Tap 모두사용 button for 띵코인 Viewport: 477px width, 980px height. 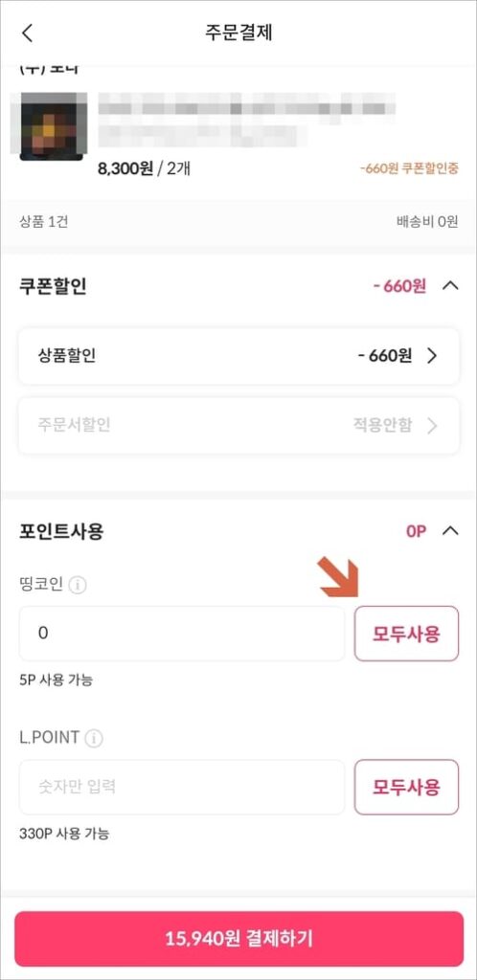[x=406, y=634]
